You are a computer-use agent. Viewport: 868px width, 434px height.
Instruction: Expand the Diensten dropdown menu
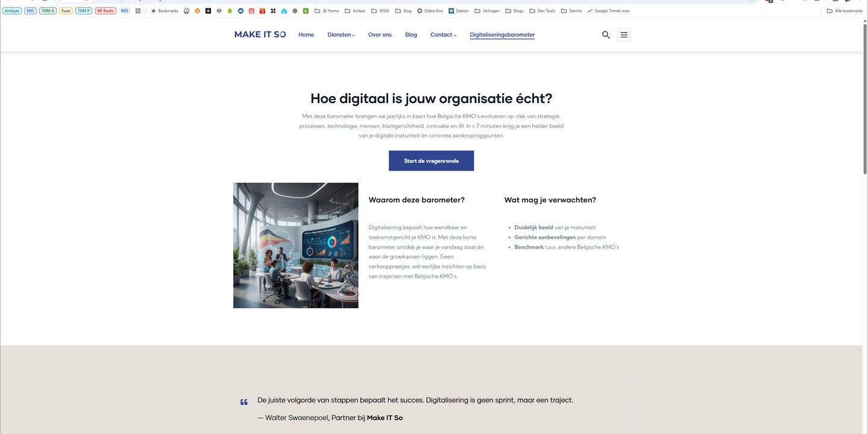click(341, 35)
